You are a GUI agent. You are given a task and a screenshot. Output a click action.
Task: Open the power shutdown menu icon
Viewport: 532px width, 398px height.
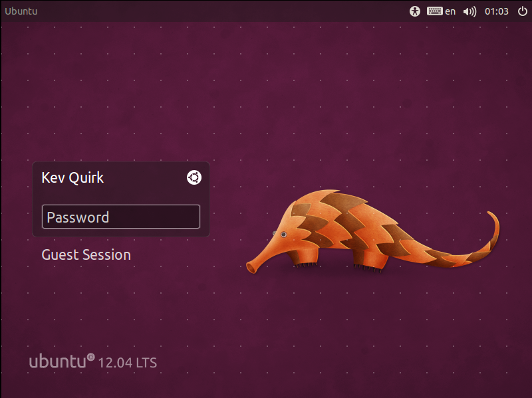coord(520,11)
